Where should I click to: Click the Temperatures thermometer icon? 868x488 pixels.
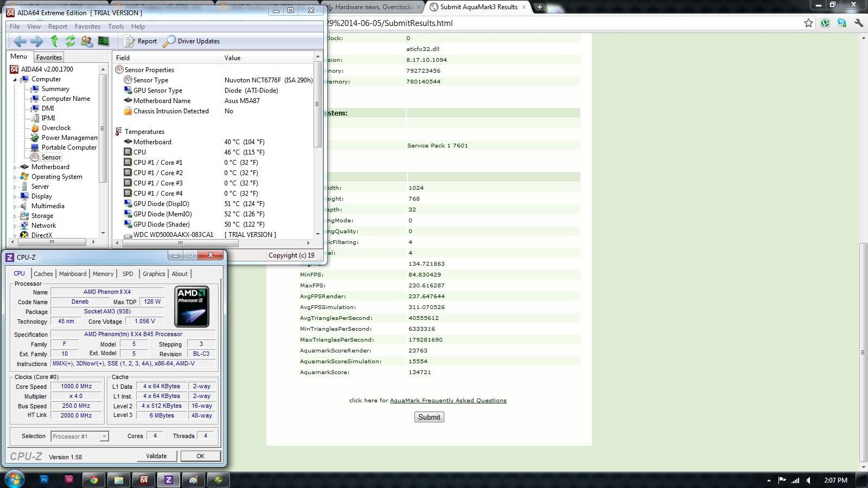tap(119, 132)
